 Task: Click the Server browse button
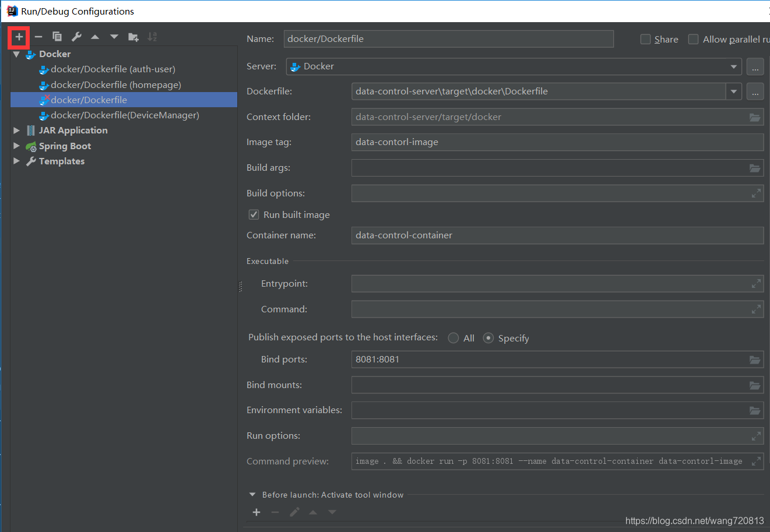click(755, 66)
